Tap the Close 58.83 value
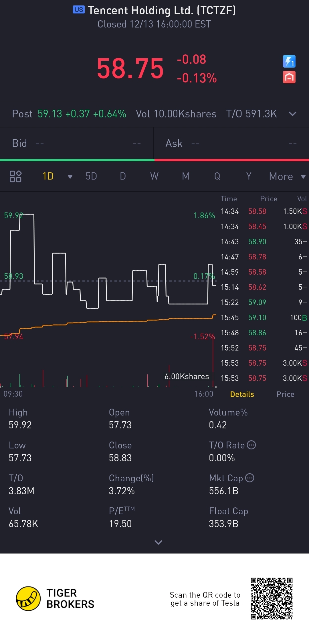Viewport: 309px width, 644px height. tap(120, 458)
